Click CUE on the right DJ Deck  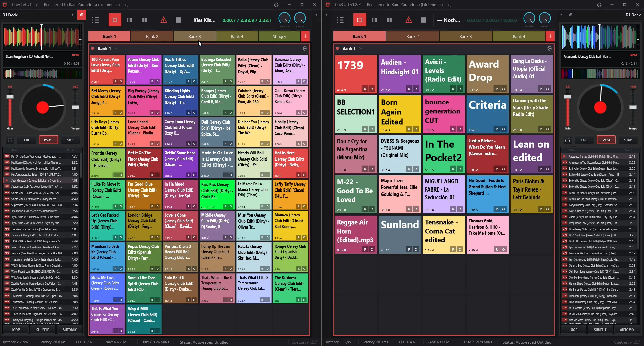pyautogui.click(x=584, y=140)
